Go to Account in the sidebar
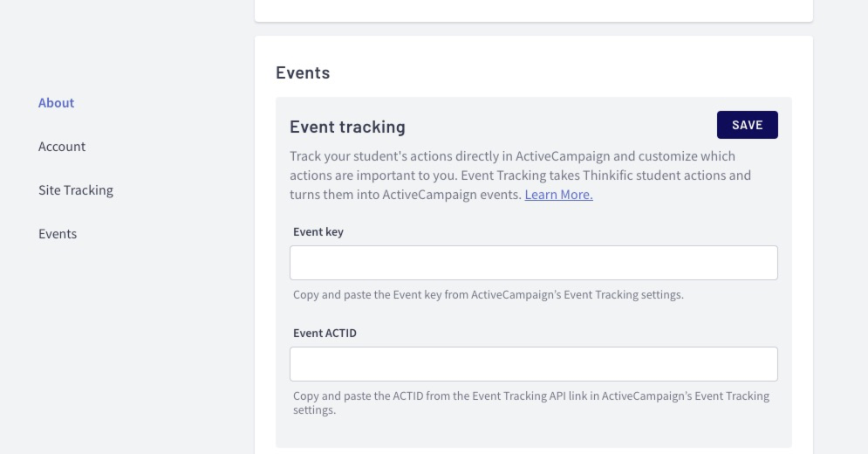Viewport: 868px width, 454px height. [62, 147]
